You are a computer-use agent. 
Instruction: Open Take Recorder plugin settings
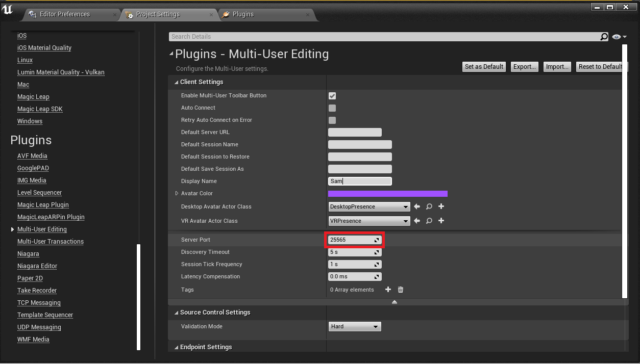(37, 291)
